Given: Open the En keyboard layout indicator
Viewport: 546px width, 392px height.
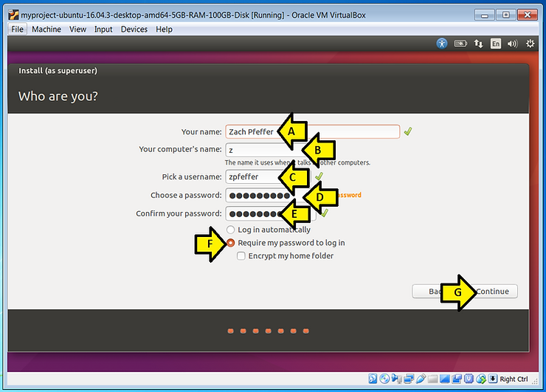Looking at the screenshot, I should click(x=496, y=44).
